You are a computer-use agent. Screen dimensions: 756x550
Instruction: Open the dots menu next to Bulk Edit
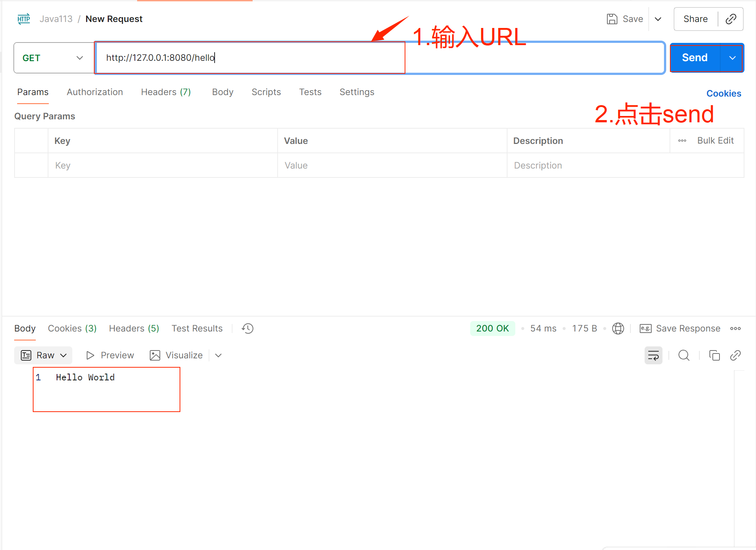682,141
